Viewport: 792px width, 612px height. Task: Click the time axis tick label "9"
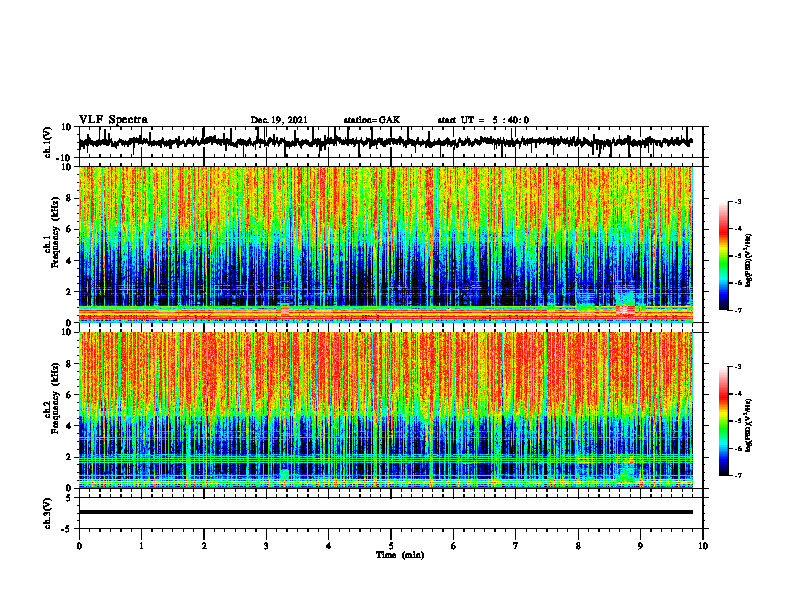[640, 546]
